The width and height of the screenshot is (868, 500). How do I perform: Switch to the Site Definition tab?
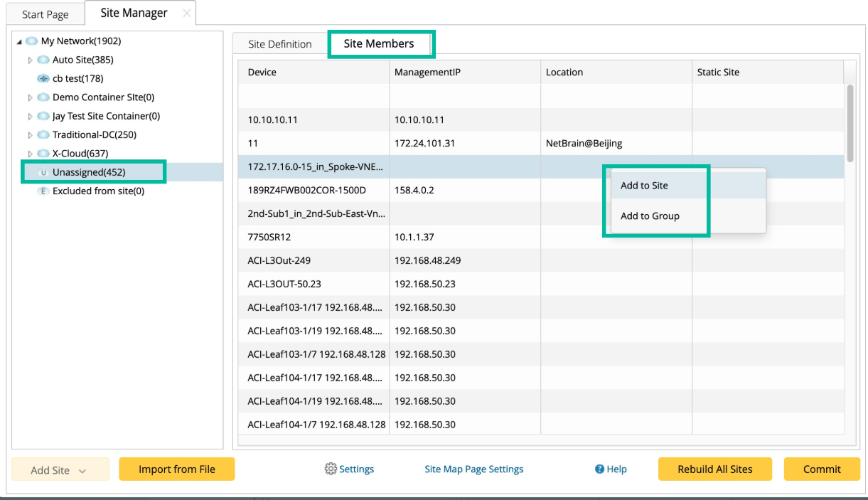tap(279, 44)
